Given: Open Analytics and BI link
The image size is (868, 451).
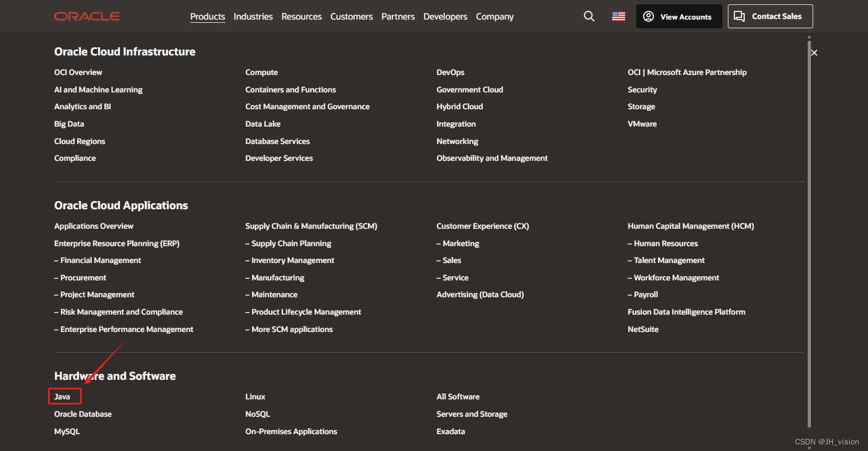Looking at the screenshot, I should pos(83,107).
